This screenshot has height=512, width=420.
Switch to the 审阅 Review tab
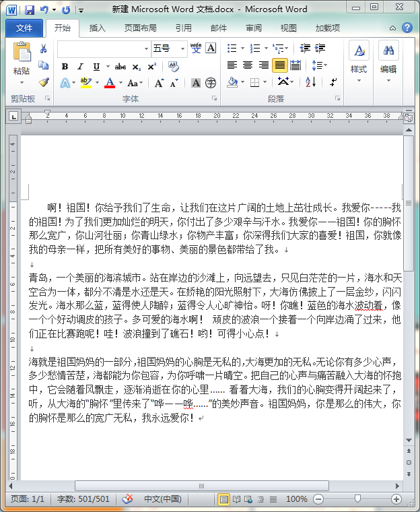click(x=254, y=28)
